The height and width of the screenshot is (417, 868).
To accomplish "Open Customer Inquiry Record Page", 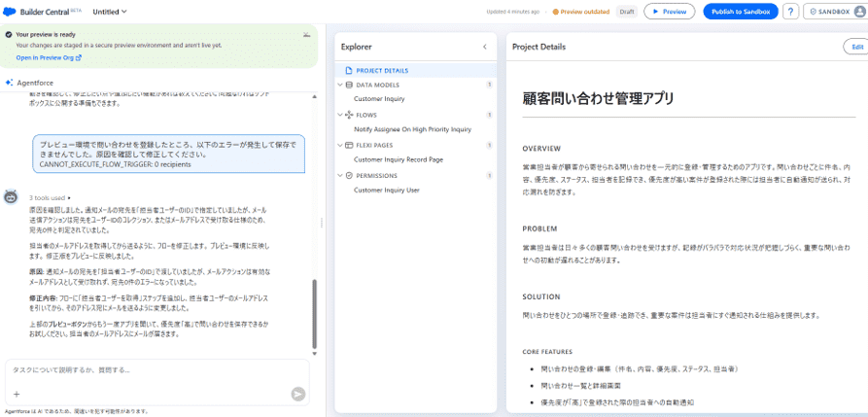I will (399, 159).
